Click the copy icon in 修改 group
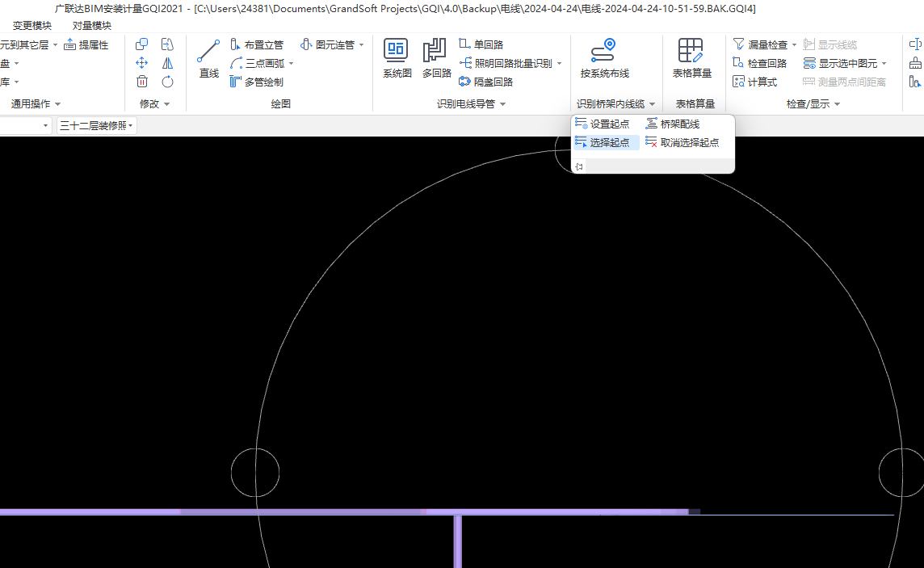 141,44
